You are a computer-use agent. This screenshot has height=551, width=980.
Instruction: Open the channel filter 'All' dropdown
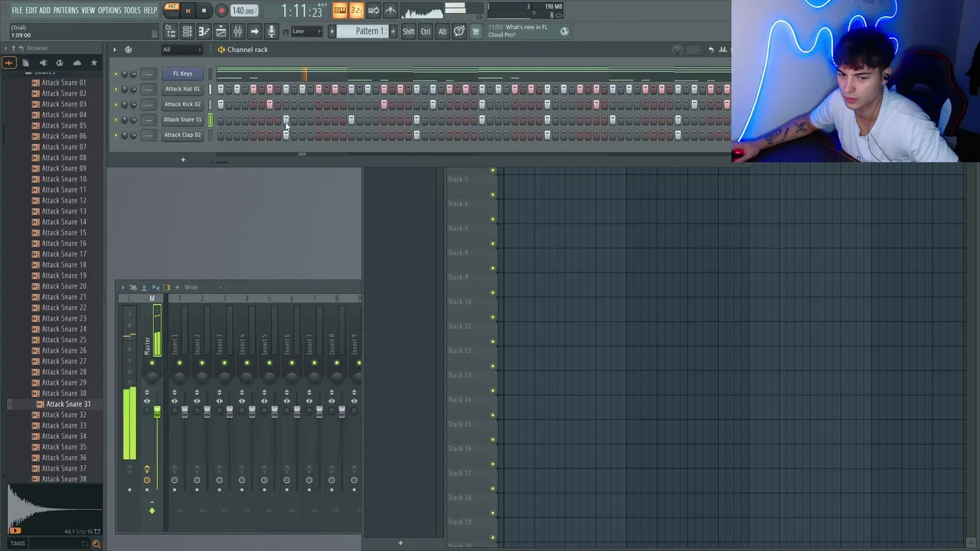coord(182,50)
